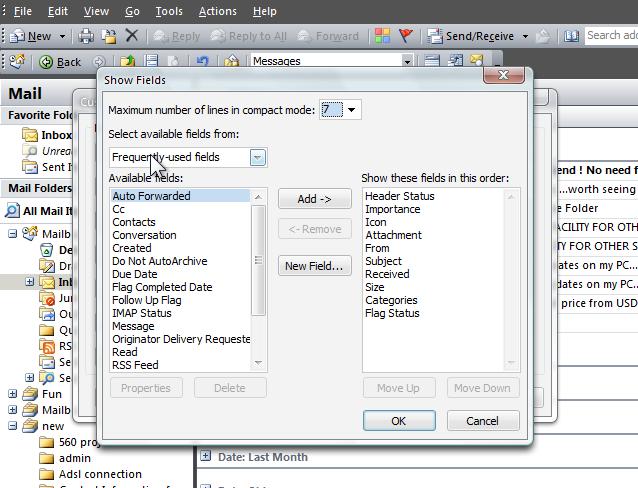Click the All Mail Items search icon
638x488 pixels.
(12, 211)
